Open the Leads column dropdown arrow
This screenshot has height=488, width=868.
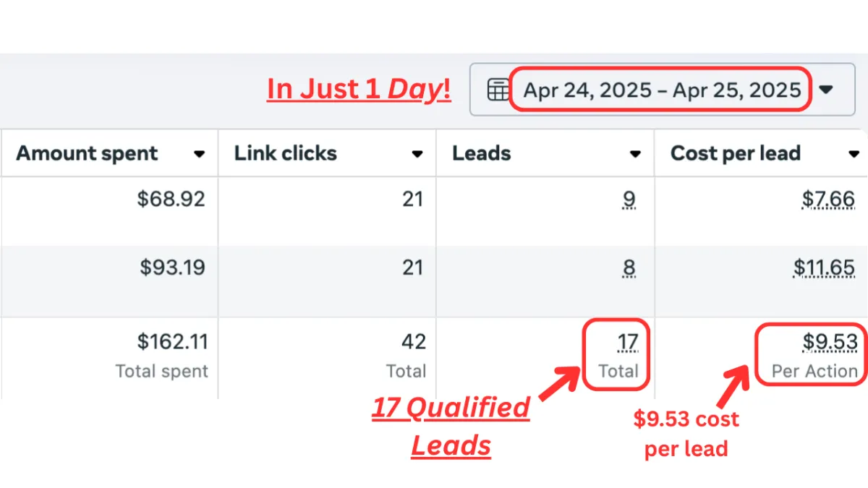[635, 154]
